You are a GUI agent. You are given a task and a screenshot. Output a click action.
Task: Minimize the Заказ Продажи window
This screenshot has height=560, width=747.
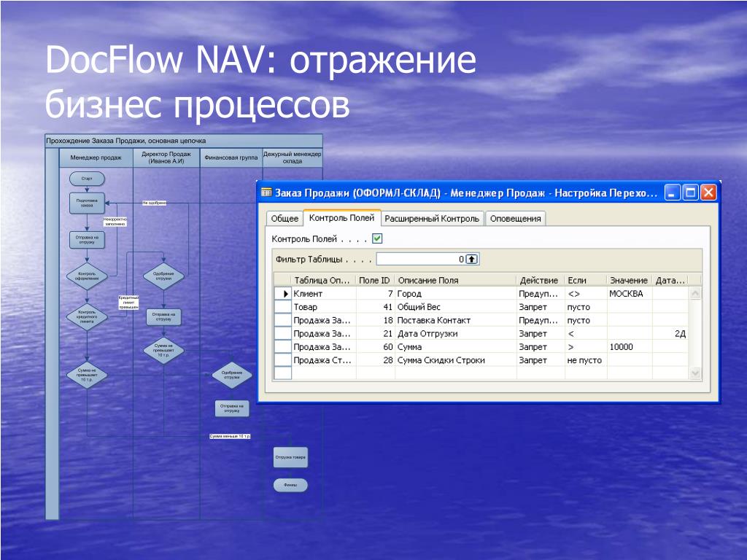coord(672,192)
